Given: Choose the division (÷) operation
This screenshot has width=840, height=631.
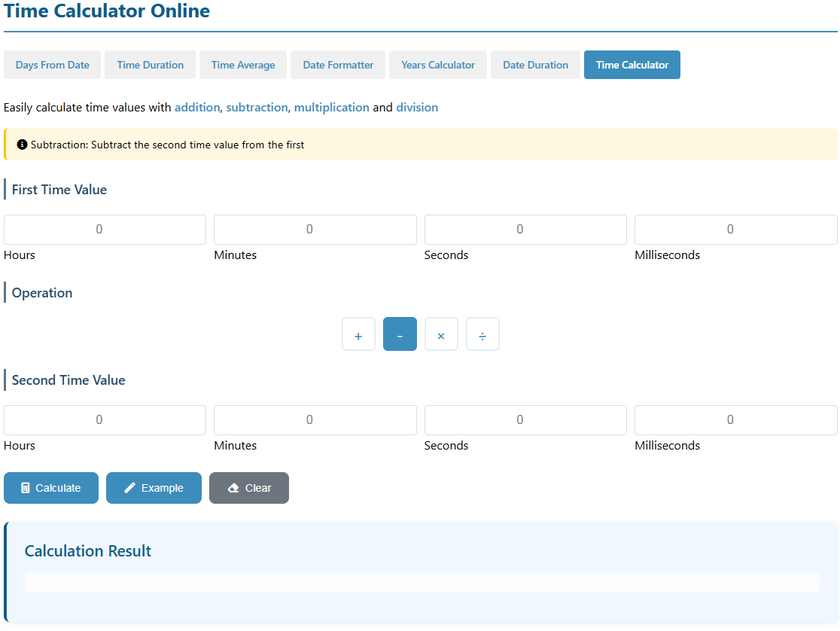Looking at the screenshot, I should point(482,334).
